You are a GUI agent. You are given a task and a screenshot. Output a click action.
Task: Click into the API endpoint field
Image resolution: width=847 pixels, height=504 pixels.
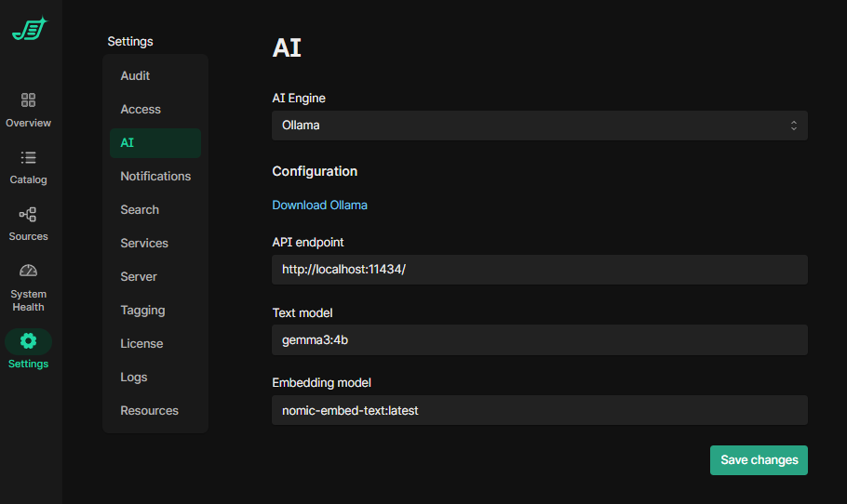tap(539, 270)
